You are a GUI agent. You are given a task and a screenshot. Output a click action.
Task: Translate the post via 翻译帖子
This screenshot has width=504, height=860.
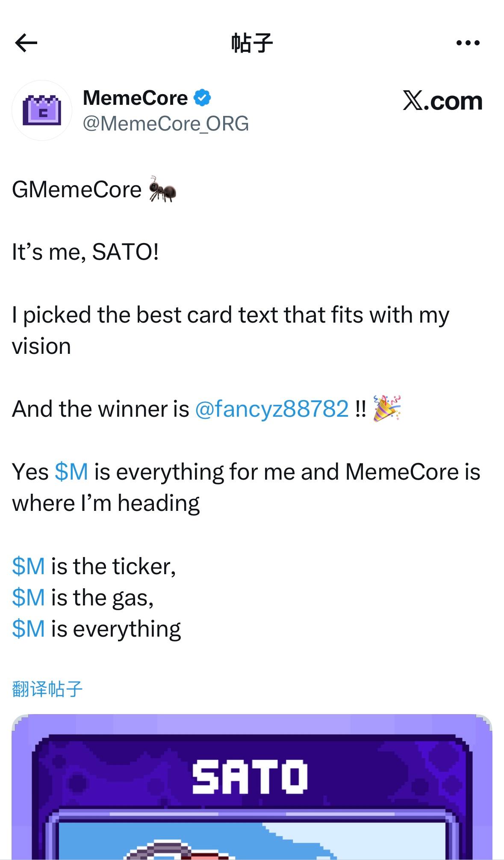click(x=47, y=689)
